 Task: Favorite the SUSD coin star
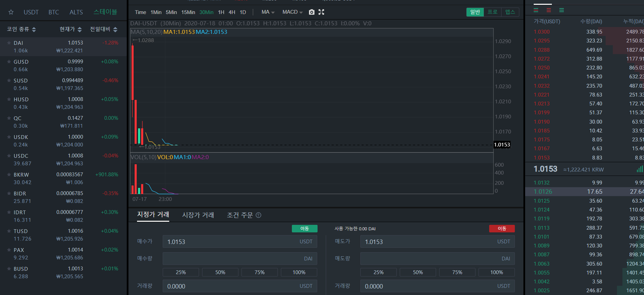click(9, 80)
